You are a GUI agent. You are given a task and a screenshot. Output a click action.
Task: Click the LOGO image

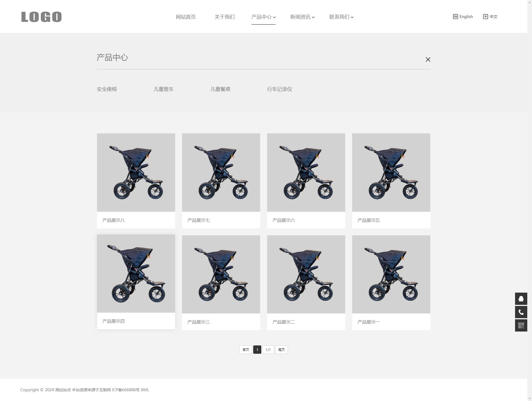point(41,17)
